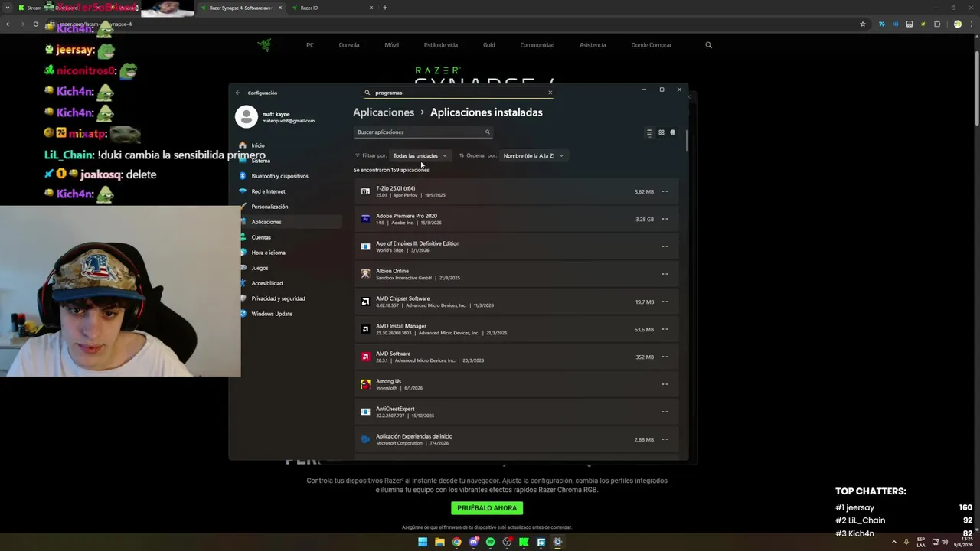The width and height of the screenshot is (980, 551).
Task: Open options for Age of Empires II
Action: coord(665,246)
